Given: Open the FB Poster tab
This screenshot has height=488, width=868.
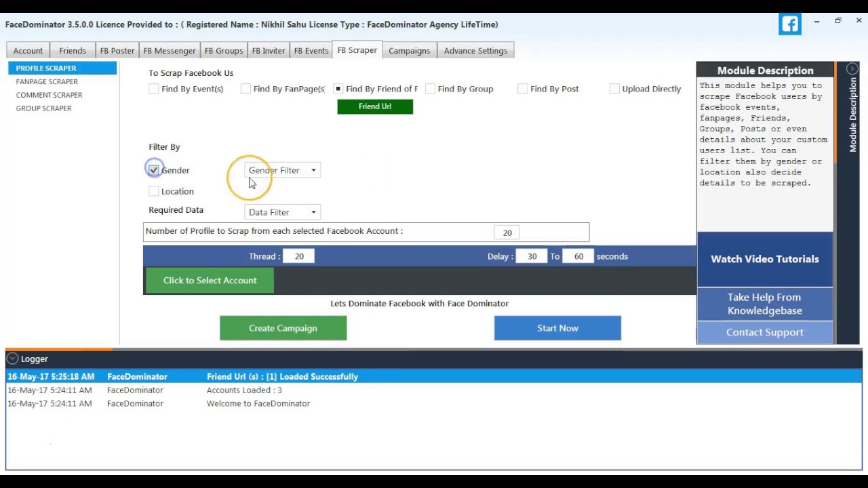Looking at the screenshot, I should point(117,51).
